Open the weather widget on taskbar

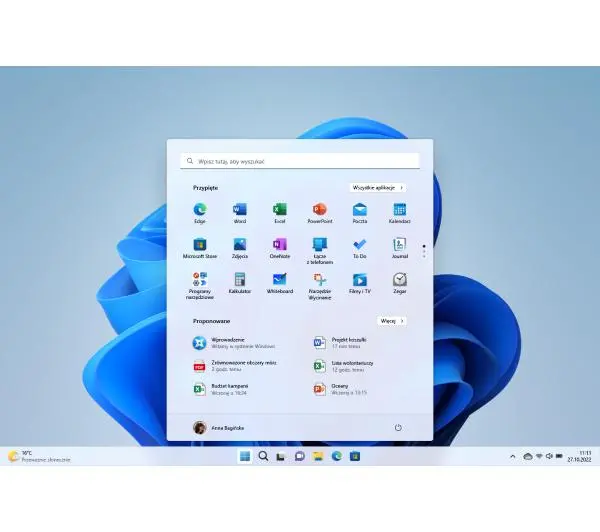click(x=39, y=456)
